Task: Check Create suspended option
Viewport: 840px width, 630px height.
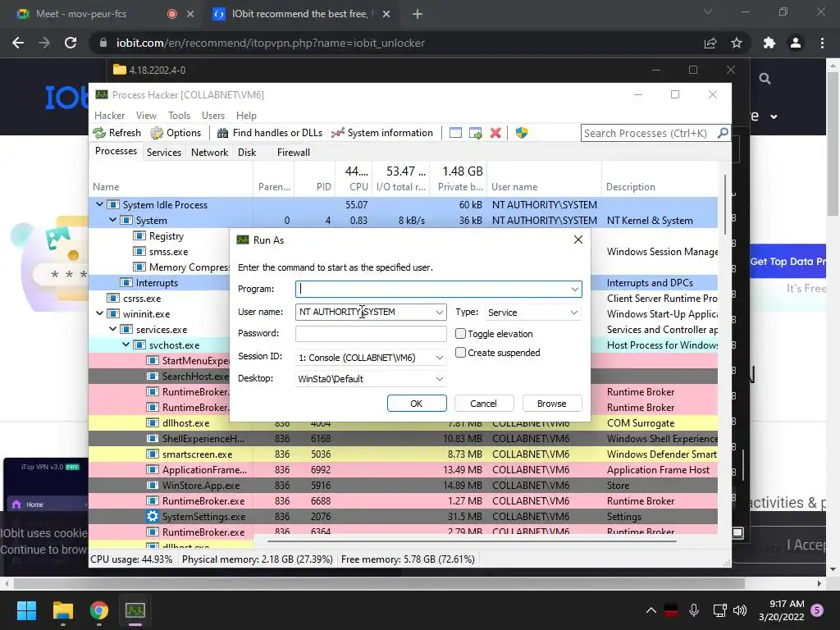Action: click(x=460, y=353)
